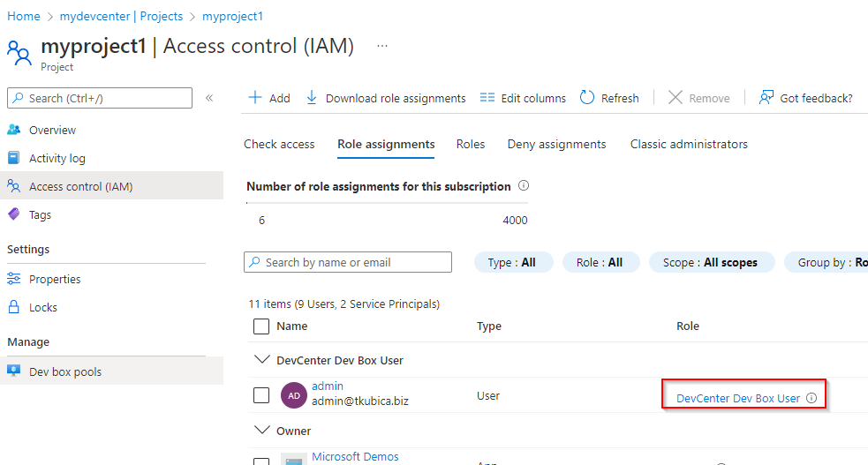Open the admin user link
Screen dimensions: 868x465
tap(328, 386)
